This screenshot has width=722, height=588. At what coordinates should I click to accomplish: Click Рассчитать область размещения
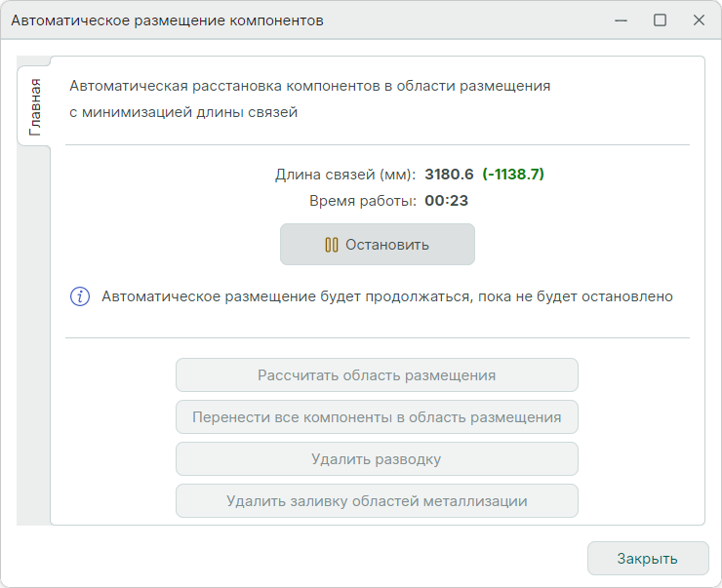(377, 375)
